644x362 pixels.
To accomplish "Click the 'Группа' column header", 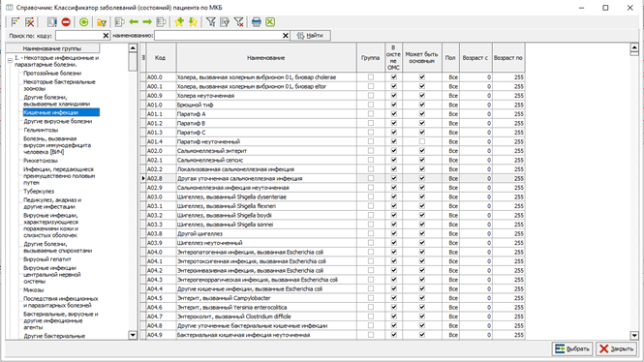I will pos(371,58).
